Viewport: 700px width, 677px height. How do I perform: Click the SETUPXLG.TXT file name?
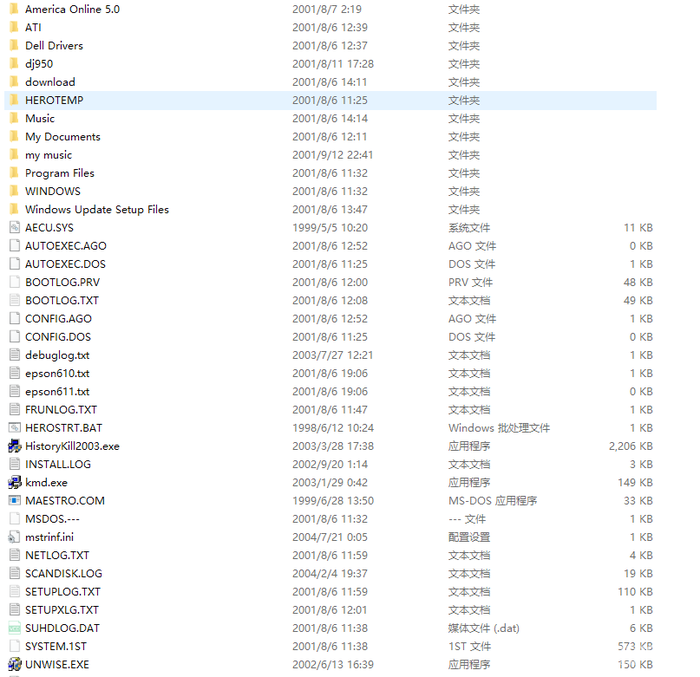62,610
